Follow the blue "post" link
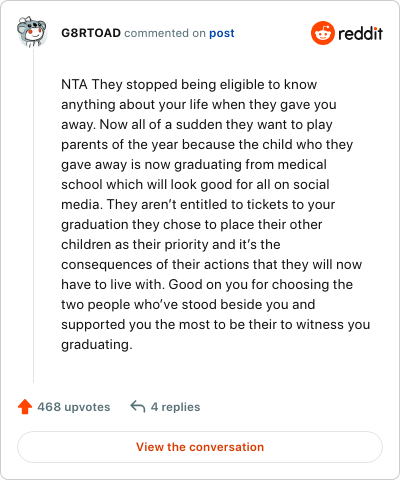This screenshot has width=400, height=480. point(222,33)
